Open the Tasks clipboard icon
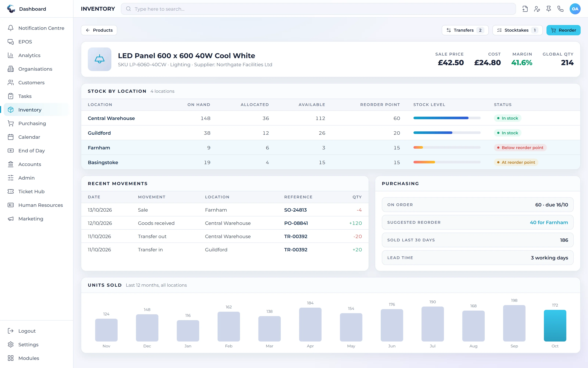The width and height of the screenshot is (588, 368). click(11, 96)
